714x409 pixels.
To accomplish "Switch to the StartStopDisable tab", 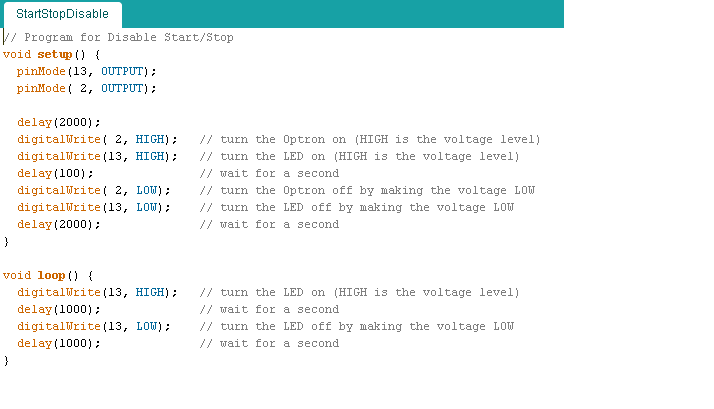I will [x=62, y=14].
